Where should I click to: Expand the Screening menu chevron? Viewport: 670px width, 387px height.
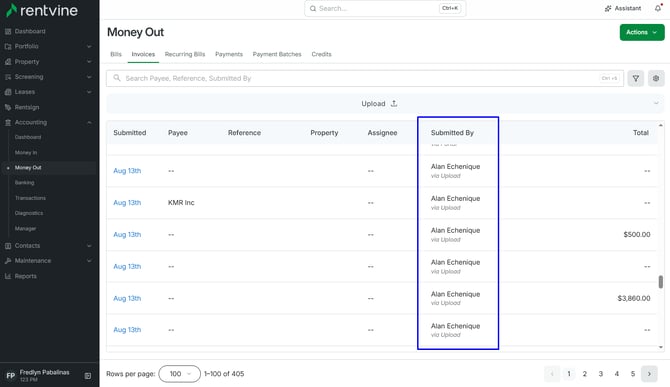pyautogui.click(x=89, y=77)
